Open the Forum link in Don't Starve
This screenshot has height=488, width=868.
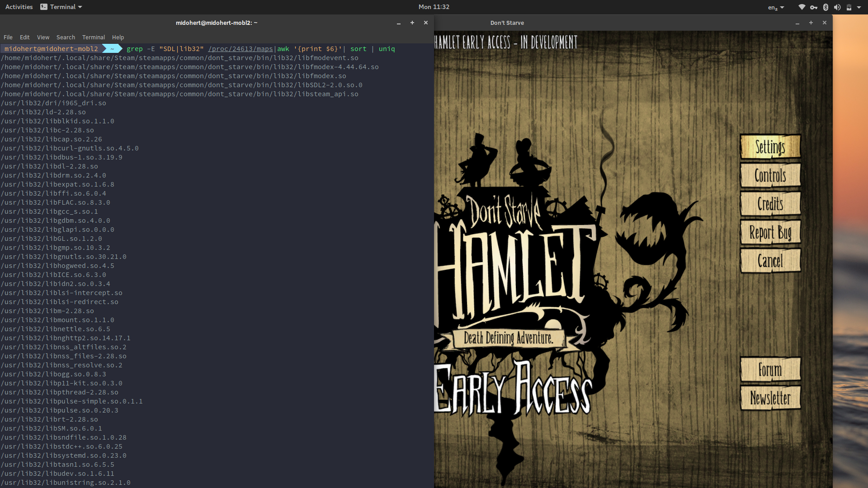[770, 370]
